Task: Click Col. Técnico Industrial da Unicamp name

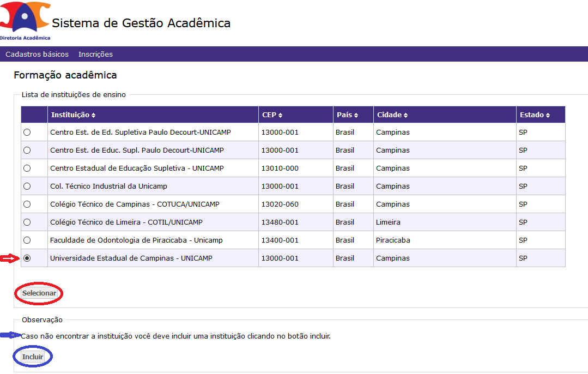Action: [109, 186]
